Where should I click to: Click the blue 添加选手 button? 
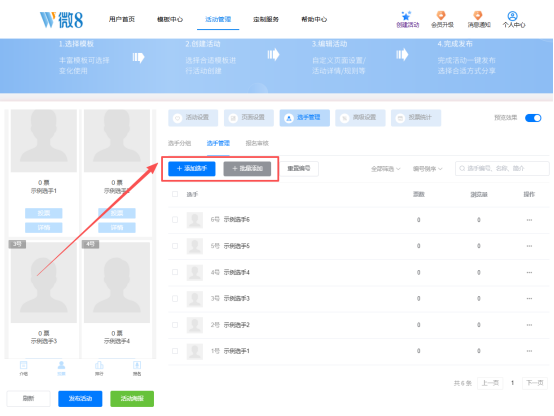tap(192, 169)
